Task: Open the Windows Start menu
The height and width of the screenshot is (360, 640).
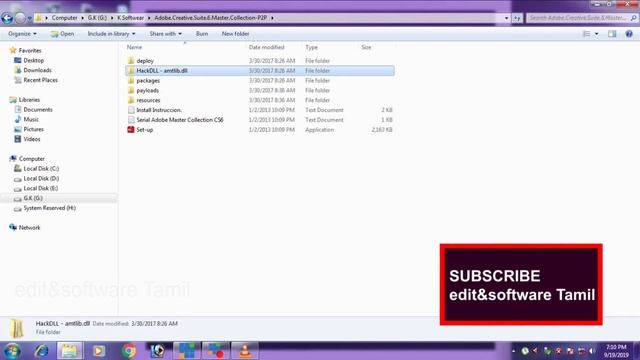Action: coord(12,351)
